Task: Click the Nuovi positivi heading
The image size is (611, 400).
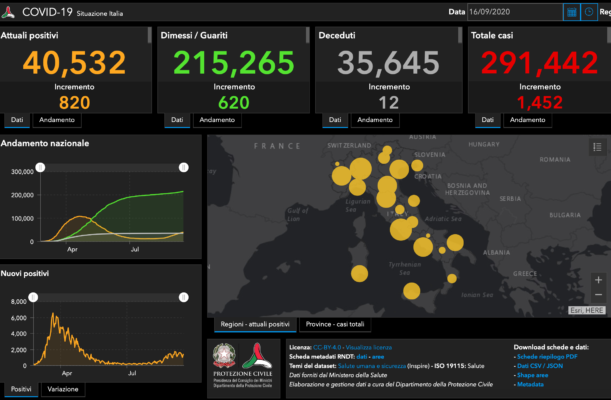Action: [25, 274]
